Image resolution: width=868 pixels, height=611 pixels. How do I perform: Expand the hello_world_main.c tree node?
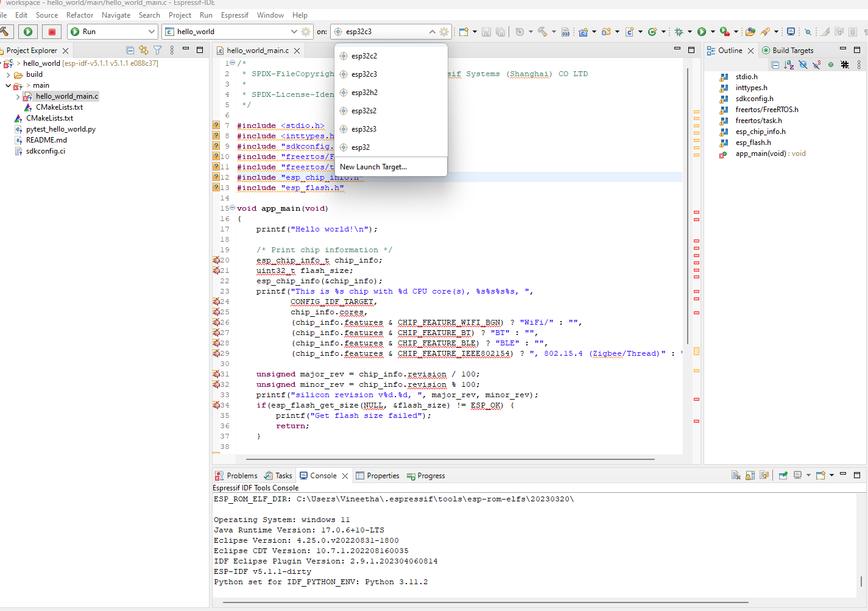tap(18, 96)
